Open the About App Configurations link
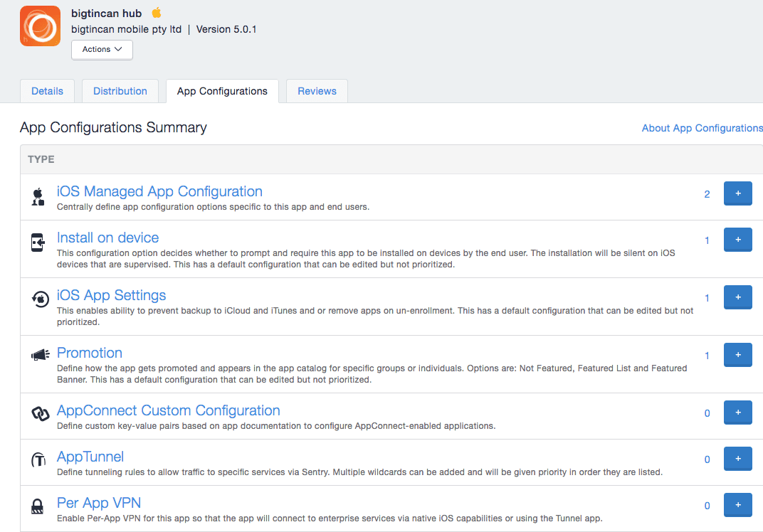This screenshot has width=763, height=532. 702,128
